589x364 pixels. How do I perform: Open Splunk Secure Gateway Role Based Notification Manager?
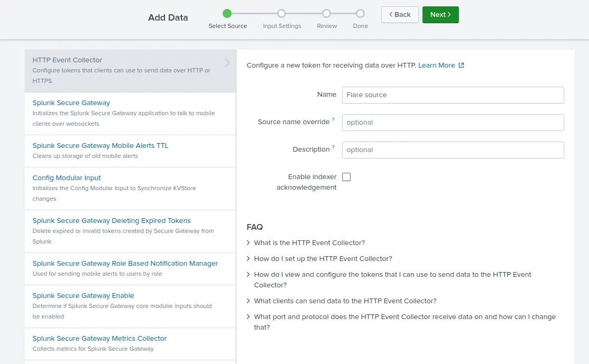coord(125,264)
